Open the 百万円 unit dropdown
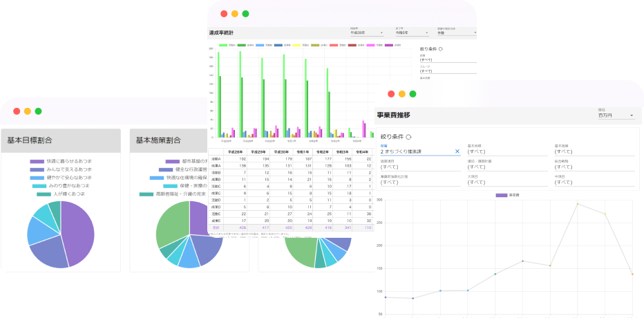The height and width of the screenshot is (318, 644). (x=616, y=115)
